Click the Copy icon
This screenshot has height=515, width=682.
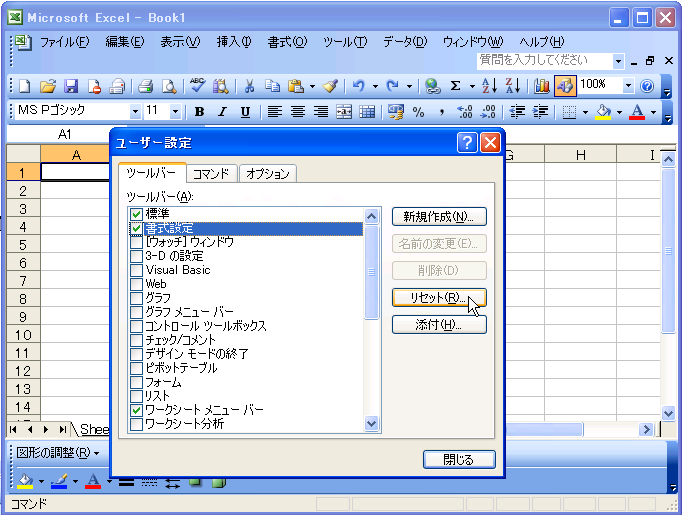[x=273, y=86]
